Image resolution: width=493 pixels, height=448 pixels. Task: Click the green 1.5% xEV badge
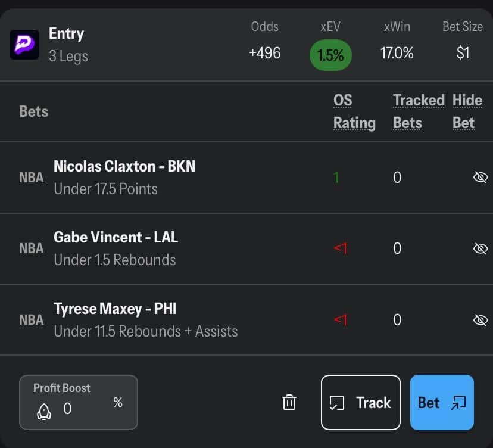[330, 55]
